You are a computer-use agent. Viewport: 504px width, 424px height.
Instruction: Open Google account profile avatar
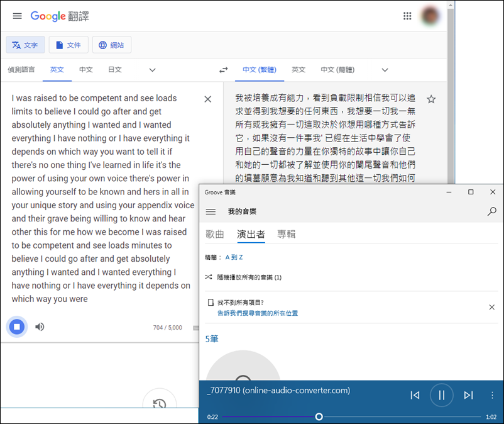point(430,16)
